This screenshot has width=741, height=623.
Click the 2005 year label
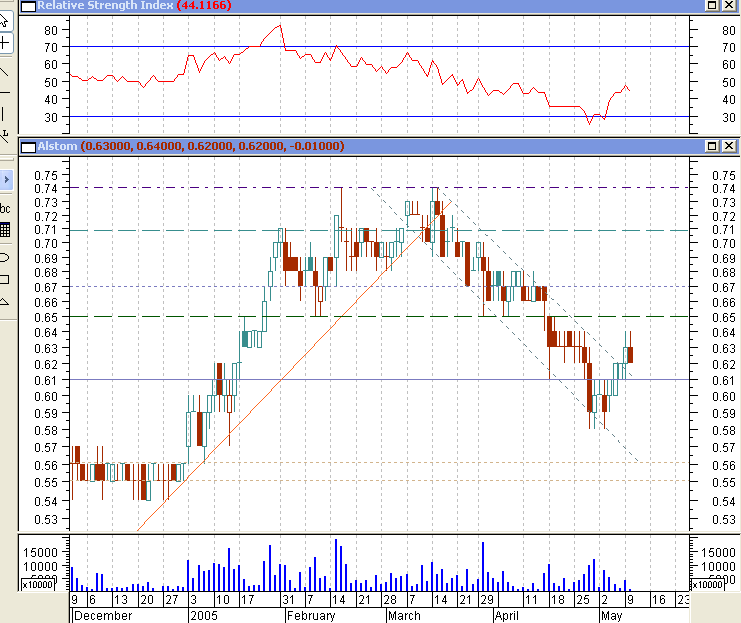[204, 616]
